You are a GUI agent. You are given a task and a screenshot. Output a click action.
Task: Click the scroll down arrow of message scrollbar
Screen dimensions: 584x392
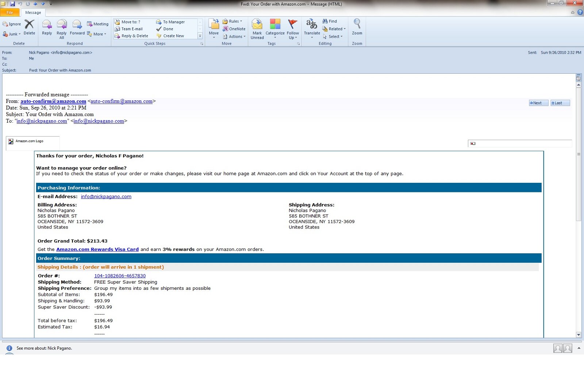tap(579, 335)
